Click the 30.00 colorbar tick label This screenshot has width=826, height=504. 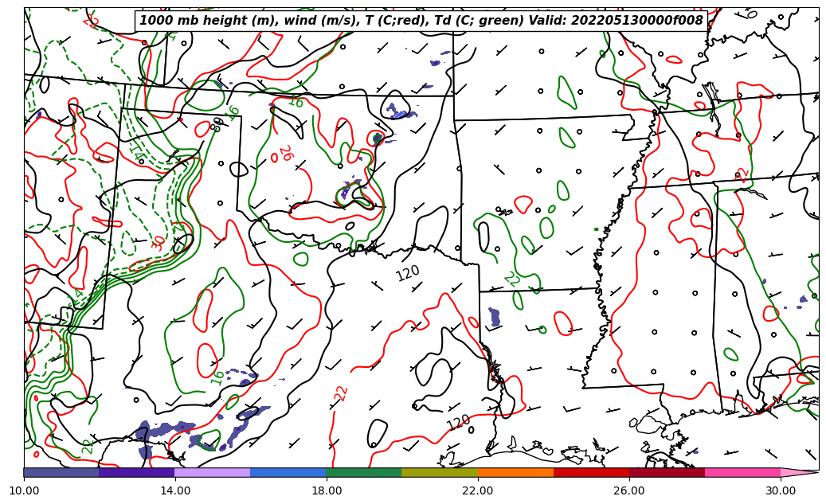[781, 490]
